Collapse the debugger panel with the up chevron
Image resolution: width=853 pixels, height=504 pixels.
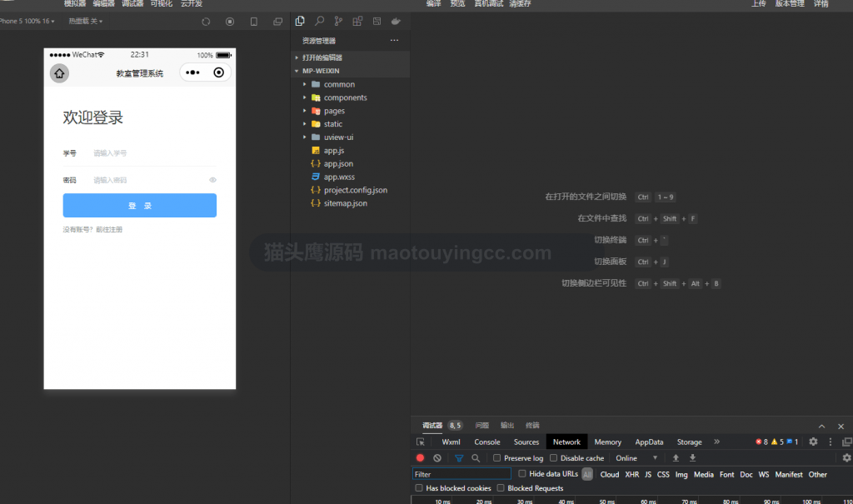point(821,427)
